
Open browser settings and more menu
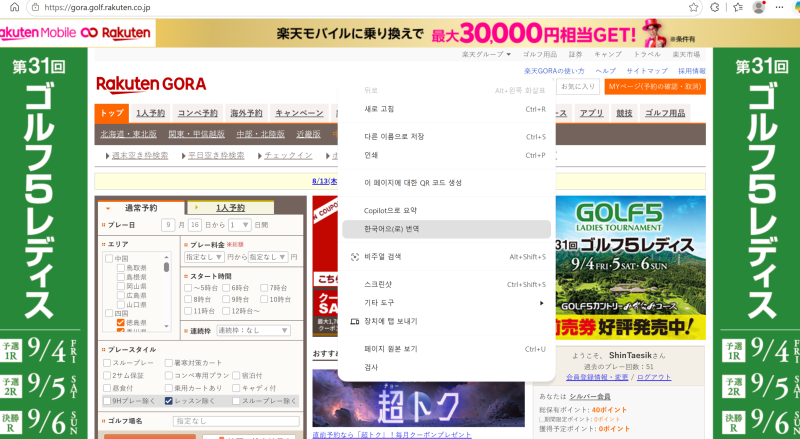coord(779,7)
